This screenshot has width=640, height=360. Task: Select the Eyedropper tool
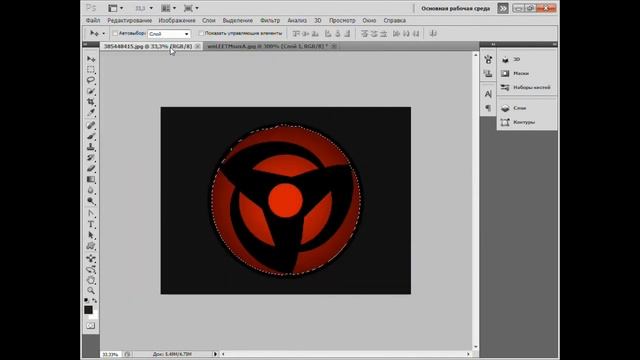(91, 112)
